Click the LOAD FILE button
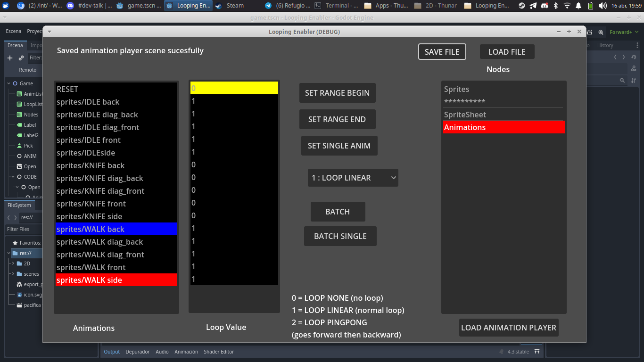 (507, 52)
